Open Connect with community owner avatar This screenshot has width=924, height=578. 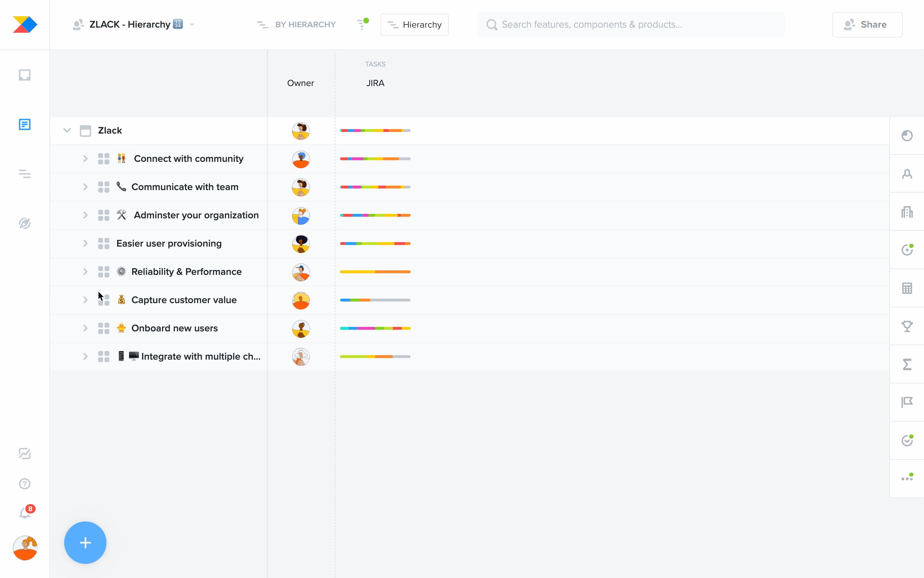click(301, 159)
